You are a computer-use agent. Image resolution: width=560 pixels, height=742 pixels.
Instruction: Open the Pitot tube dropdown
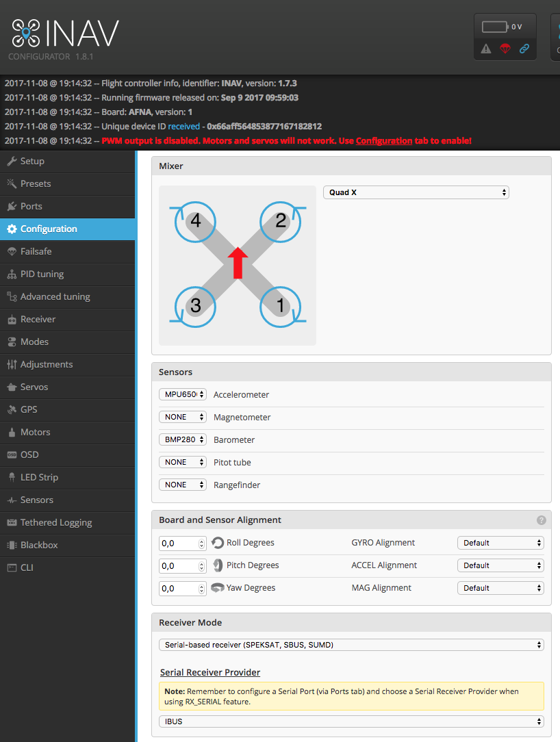point(183,462)
